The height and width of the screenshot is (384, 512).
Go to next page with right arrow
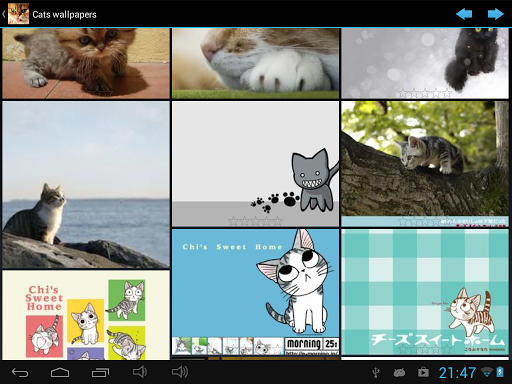495,14
